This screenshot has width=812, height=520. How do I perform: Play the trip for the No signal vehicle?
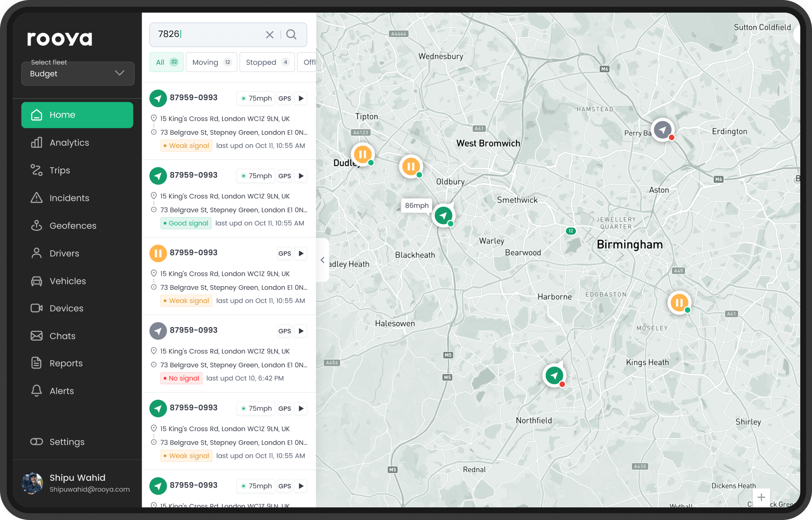tap(301, 331)
